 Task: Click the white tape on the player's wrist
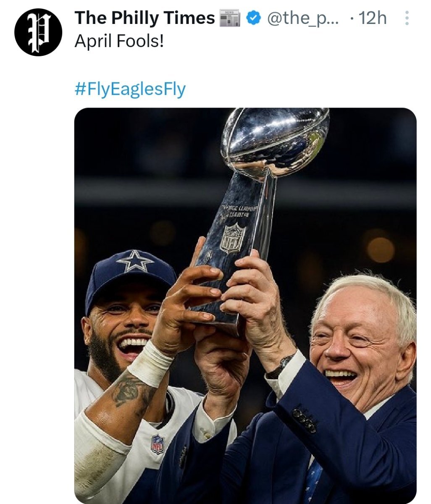tap(151, 363)
